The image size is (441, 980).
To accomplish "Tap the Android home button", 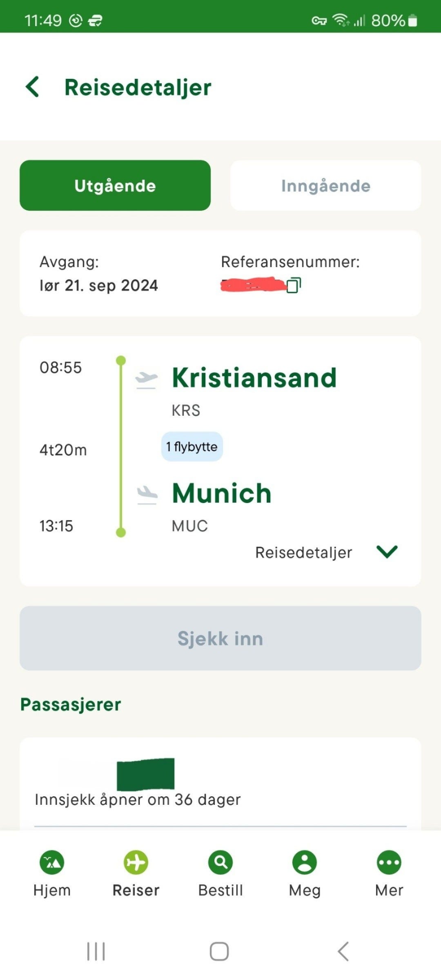I will pyautogui.click(x=219, y=951).
